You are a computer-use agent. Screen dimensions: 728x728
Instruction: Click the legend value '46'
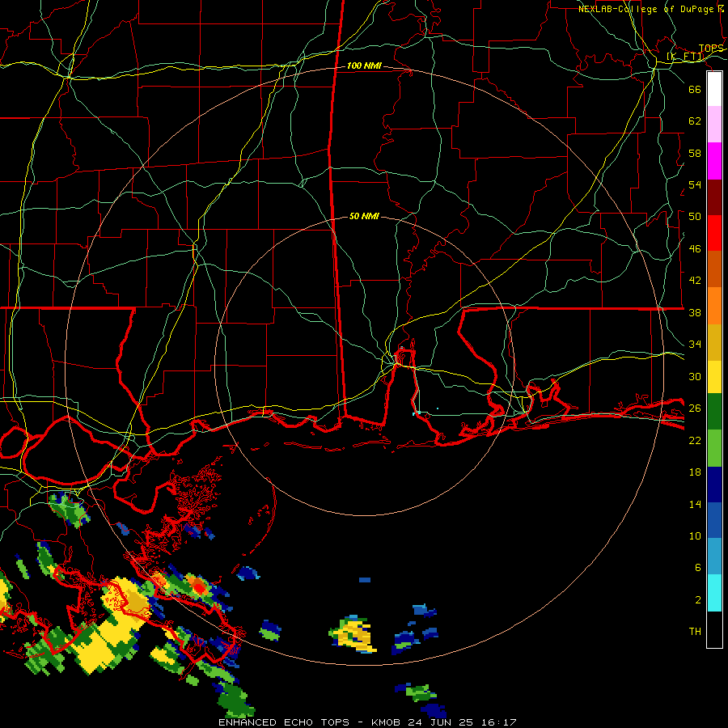click(695, 249)
